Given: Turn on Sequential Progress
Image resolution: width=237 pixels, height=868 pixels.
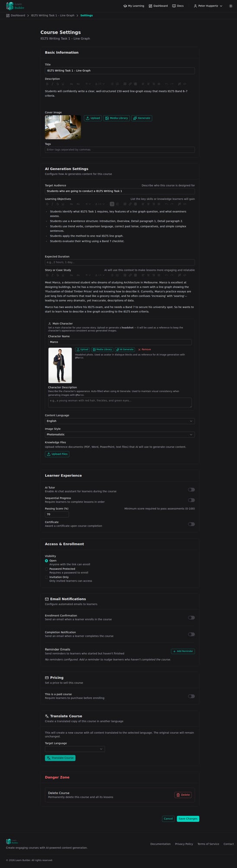Looking at the screenshot, I should [x=192, y=500].
